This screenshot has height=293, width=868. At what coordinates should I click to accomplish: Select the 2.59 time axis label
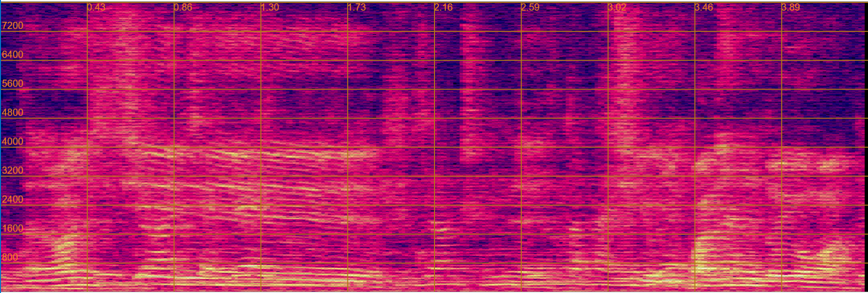click(x=530, y=7)
